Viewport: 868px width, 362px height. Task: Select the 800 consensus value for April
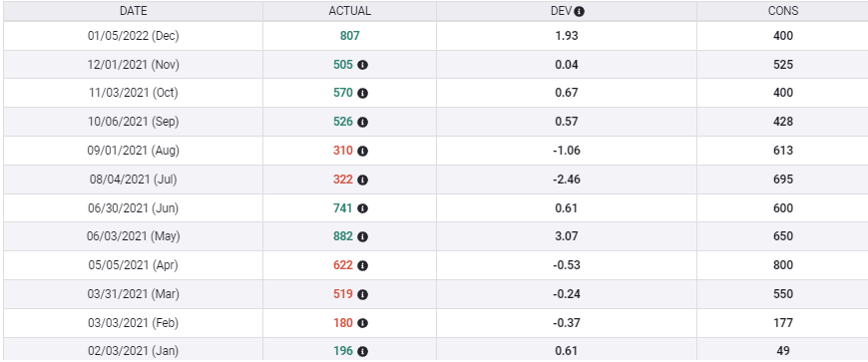[x=783, y=265]
